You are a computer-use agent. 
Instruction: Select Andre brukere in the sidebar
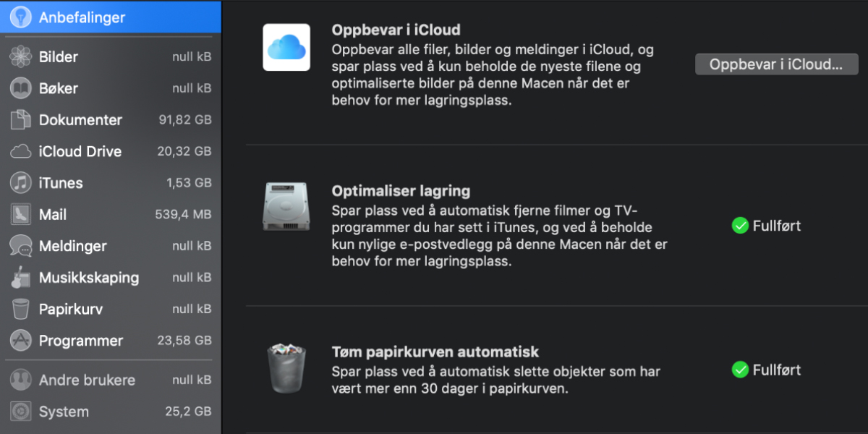click(87, 380)
